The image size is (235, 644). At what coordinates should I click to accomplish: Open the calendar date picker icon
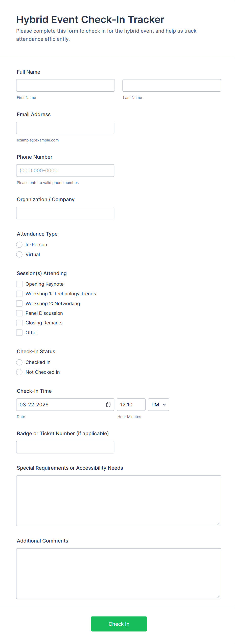[108, 405]
